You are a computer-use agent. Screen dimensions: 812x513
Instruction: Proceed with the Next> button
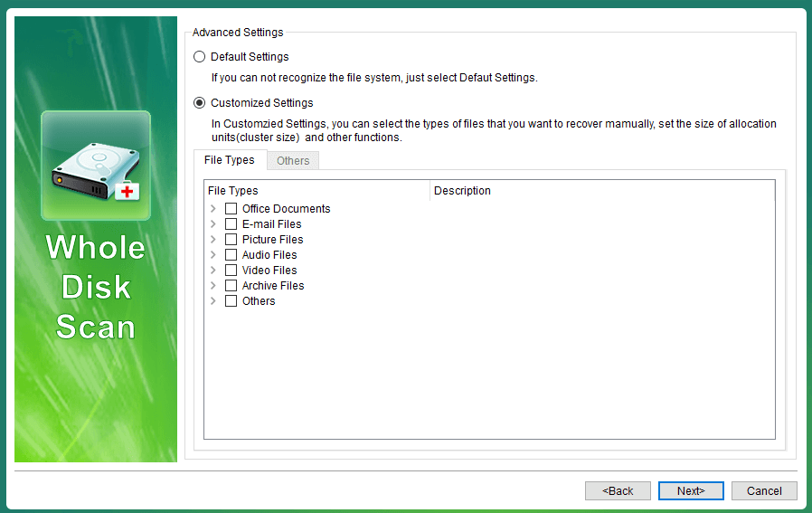(x=691, y=490)
